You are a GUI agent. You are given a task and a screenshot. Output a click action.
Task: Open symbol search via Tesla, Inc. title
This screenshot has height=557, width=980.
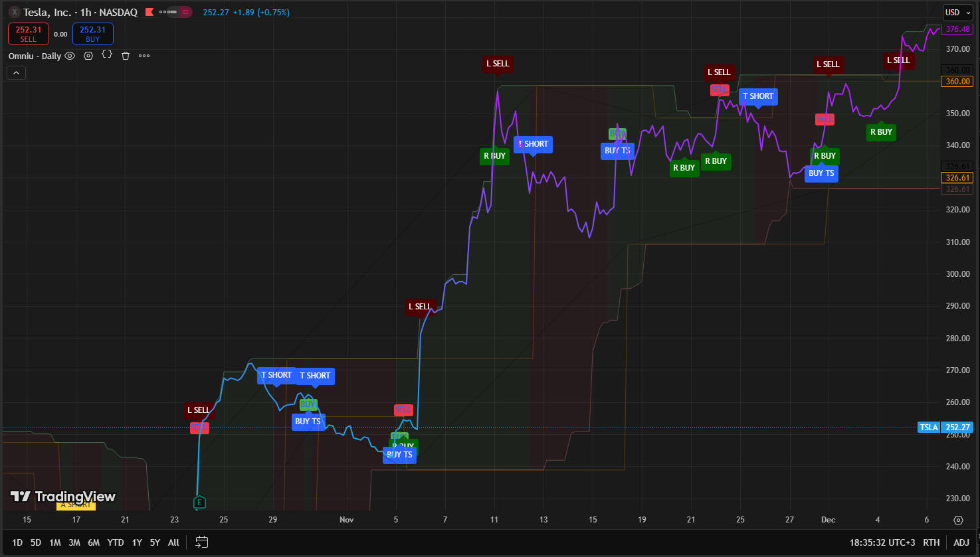tap(47, 12)
